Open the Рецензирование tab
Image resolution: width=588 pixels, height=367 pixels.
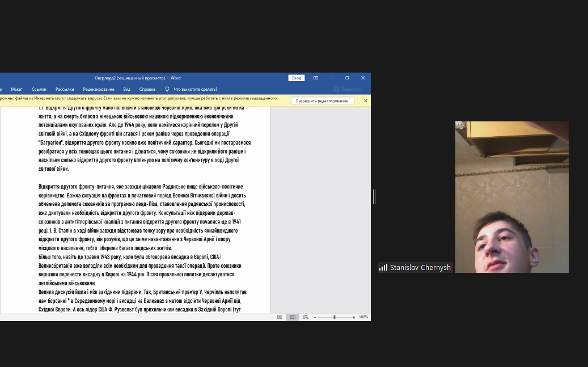pyautogui.click(x=99, y=89)
